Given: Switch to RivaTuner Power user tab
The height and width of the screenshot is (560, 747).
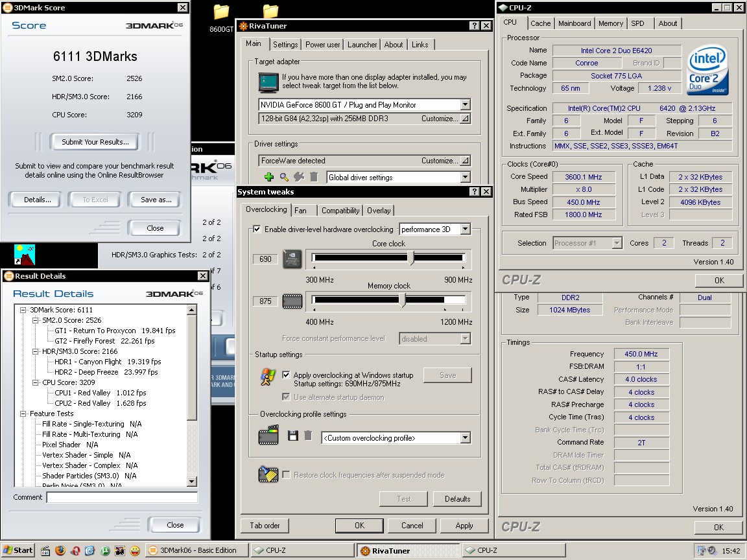Looking at the screenshot, I should [x=322, y=44].
